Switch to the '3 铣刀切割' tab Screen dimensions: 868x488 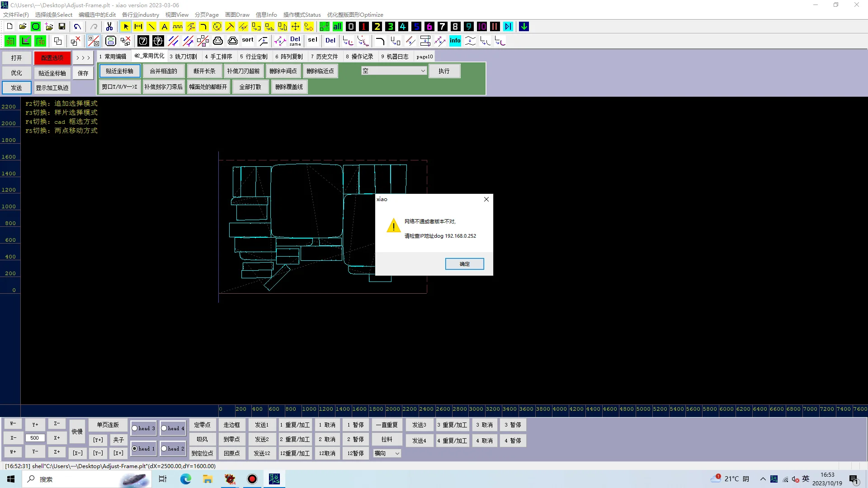tap(184, 56)
